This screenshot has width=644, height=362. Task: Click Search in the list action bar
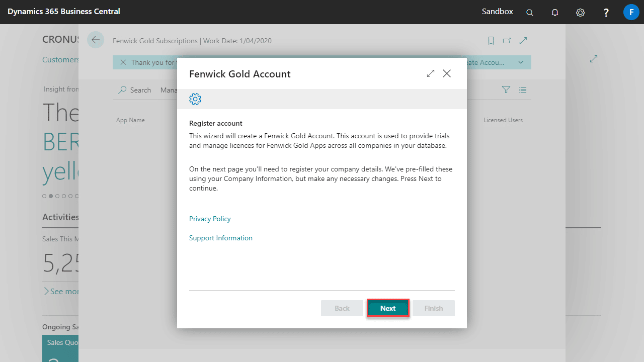(x=135, y=90)
